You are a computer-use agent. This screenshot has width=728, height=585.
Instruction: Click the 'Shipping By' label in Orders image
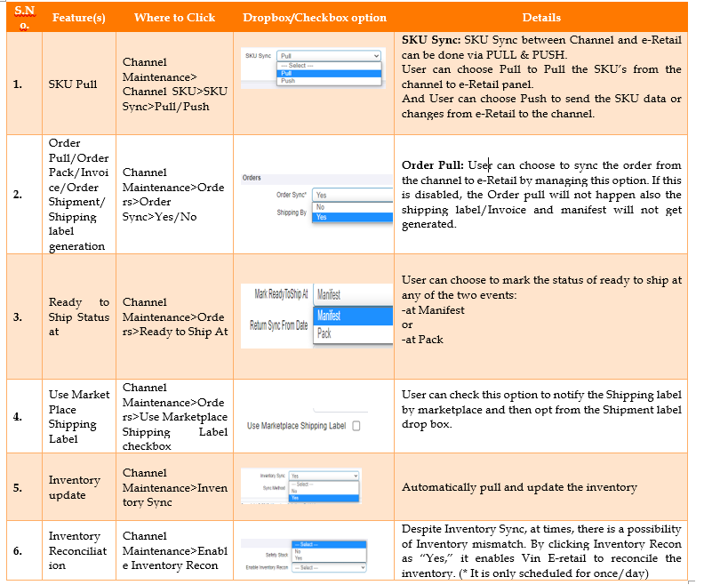point(292,212)
